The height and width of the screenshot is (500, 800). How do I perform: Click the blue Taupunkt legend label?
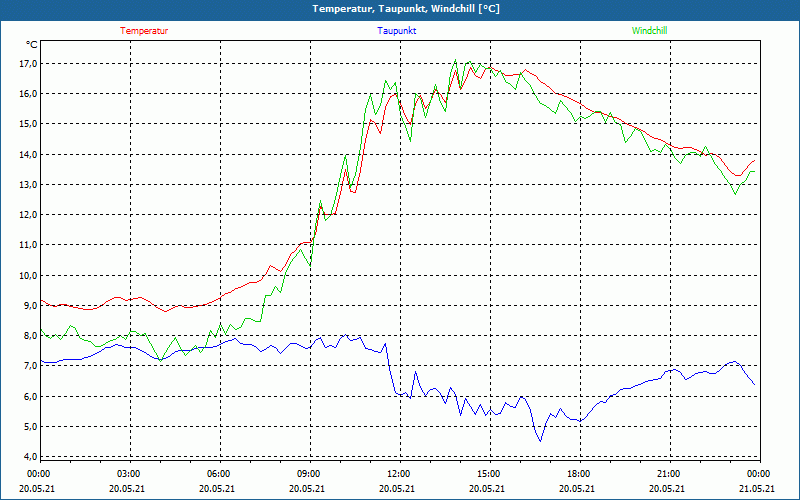[x=396, y=31]
